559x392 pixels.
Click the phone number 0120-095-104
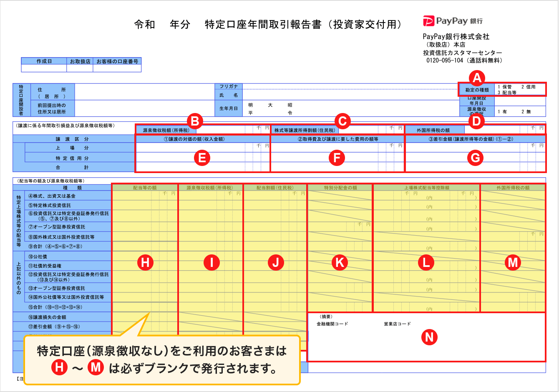[444, 60]
